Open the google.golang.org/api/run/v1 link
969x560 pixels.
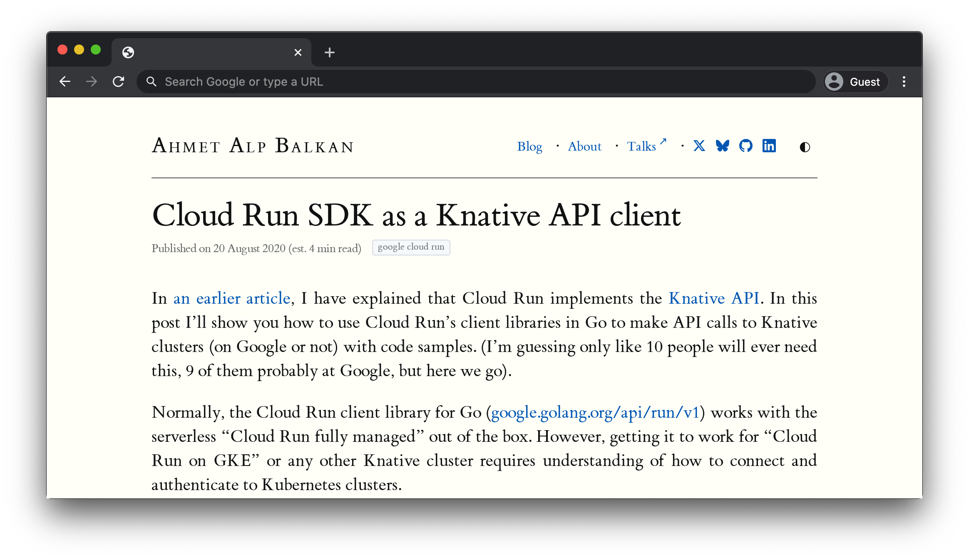(x=595, y=412)
